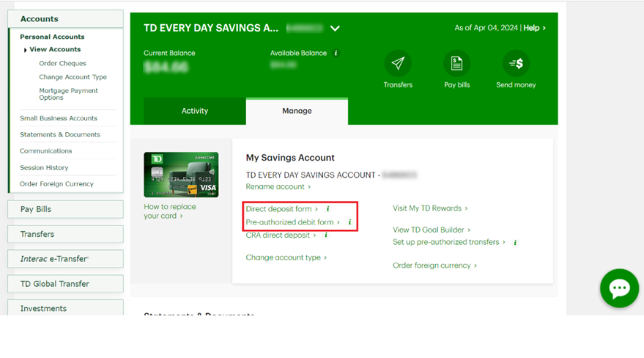Visit My TD Rewards link
This screenshot has width=644, height=358.
coord(430,208)
